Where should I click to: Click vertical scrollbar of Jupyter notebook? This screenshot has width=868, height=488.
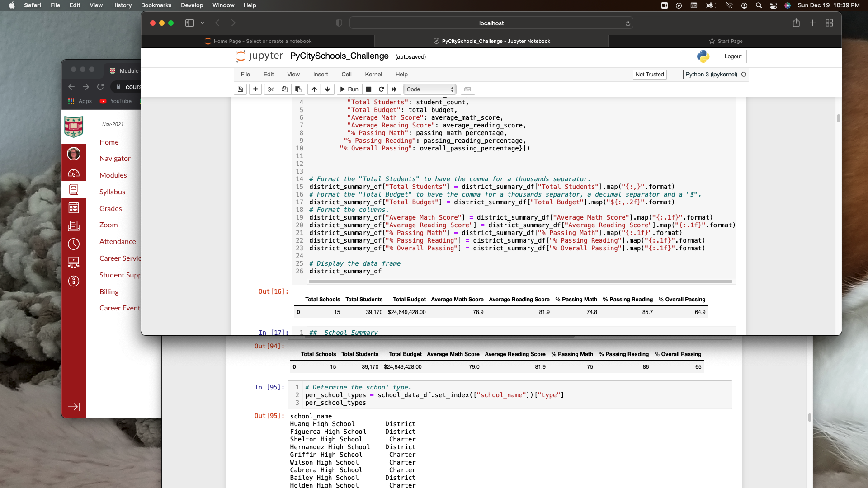tap(838, 118)
